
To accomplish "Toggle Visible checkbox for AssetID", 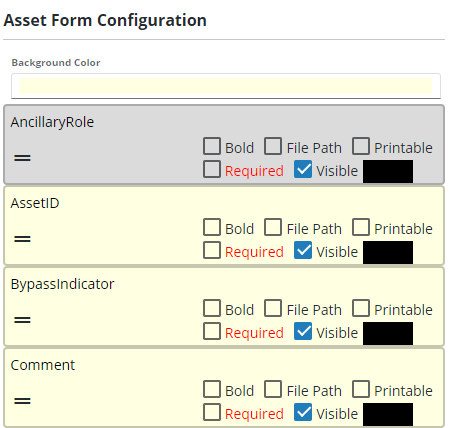I will point(303,250).
